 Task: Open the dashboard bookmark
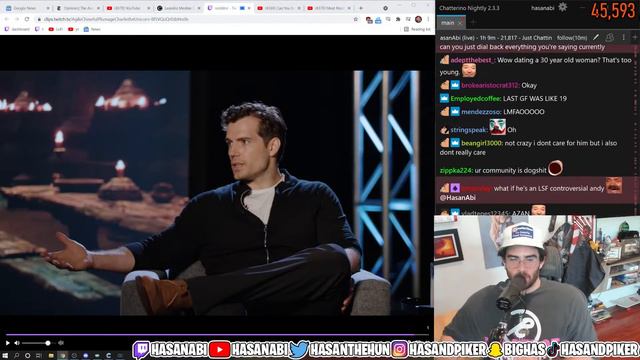click(17, 29)
